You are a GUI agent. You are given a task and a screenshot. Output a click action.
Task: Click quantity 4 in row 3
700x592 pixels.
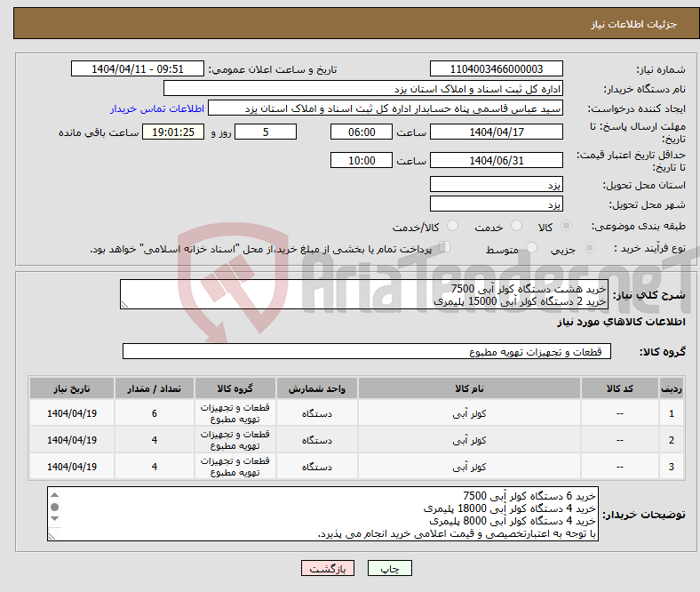[154, 467]
